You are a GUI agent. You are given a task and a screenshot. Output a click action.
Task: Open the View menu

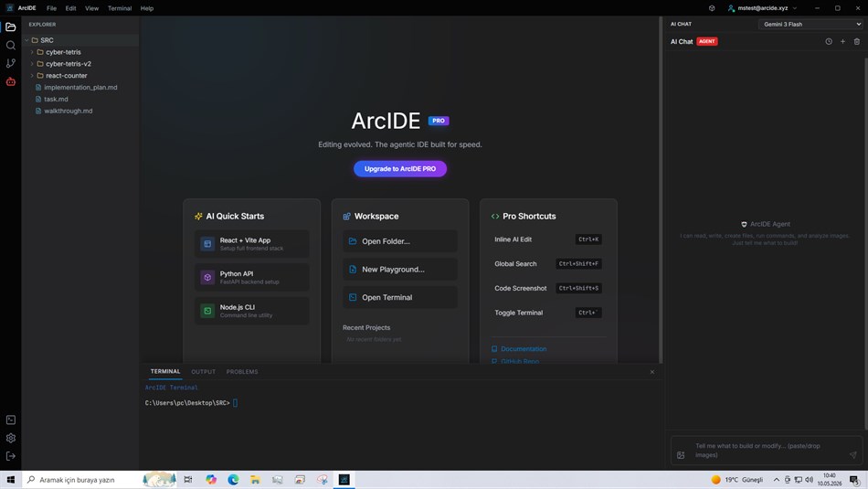(x=92, y=8)
